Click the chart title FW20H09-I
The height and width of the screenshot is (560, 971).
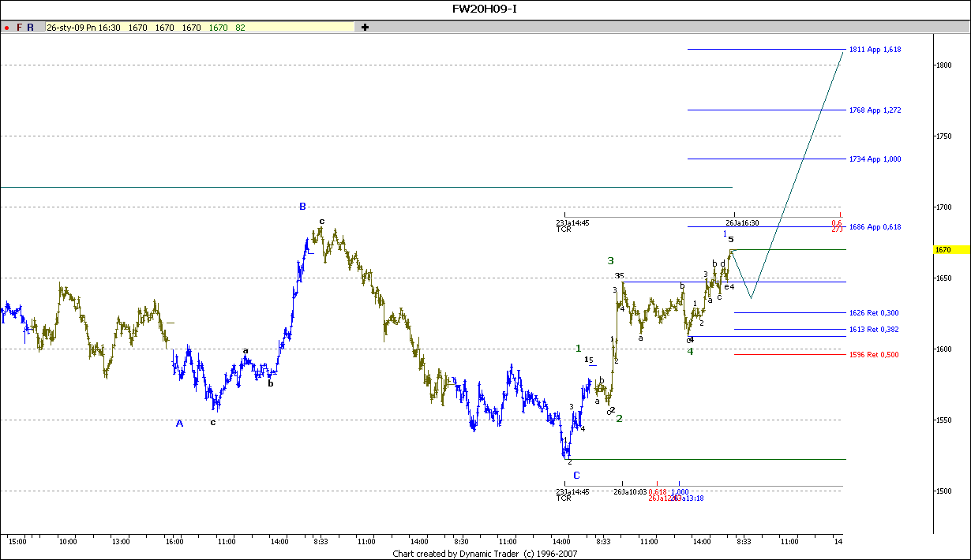485,9
